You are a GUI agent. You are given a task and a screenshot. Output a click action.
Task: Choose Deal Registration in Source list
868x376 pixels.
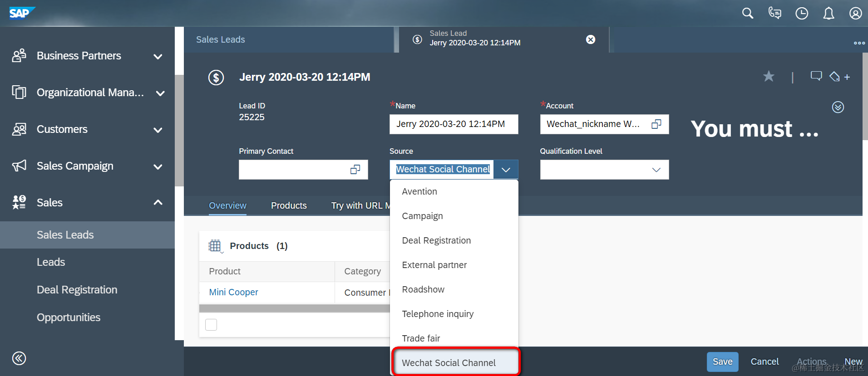click(x=454, y=240)
